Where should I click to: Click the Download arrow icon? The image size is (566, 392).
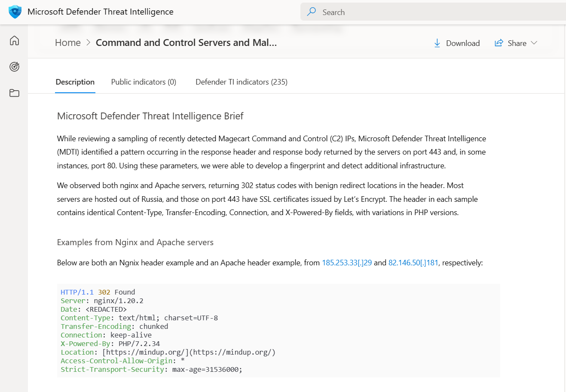[437, 43]
